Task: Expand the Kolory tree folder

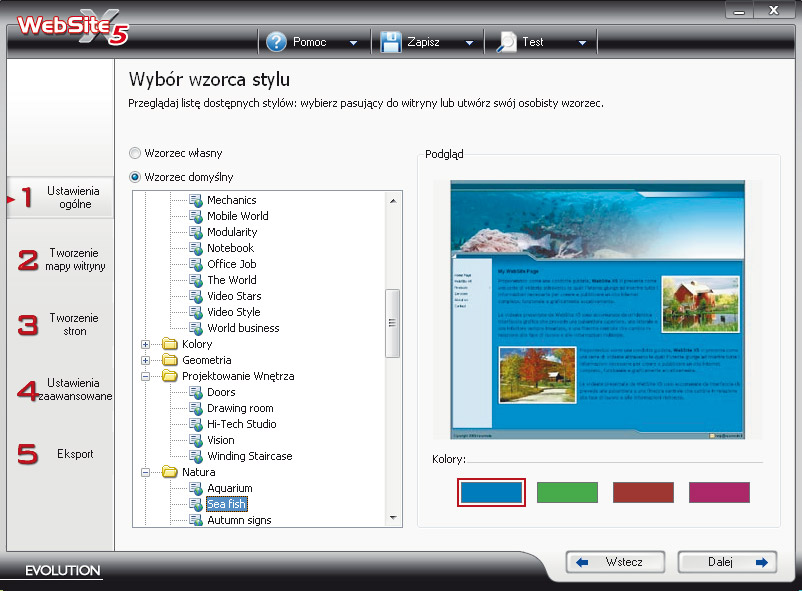Action: click(146, 344)
